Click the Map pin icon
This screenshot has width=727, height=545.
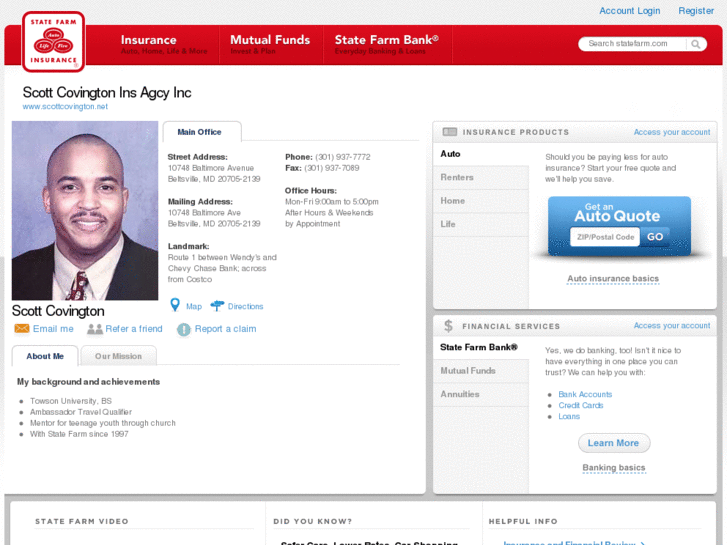point(175,305)
